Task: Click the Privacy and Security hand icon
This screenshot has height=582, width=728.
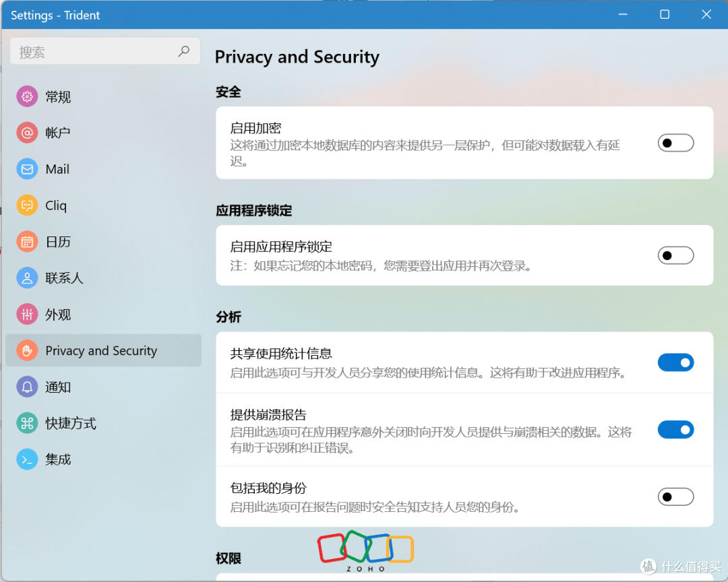Action: click(x=27, y=350)
